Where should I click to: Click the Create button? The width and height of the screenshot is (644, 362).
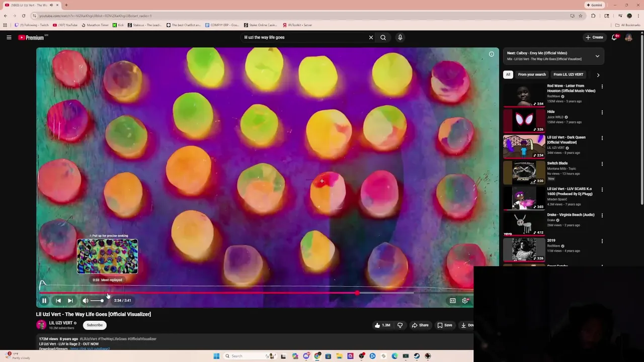594,37
